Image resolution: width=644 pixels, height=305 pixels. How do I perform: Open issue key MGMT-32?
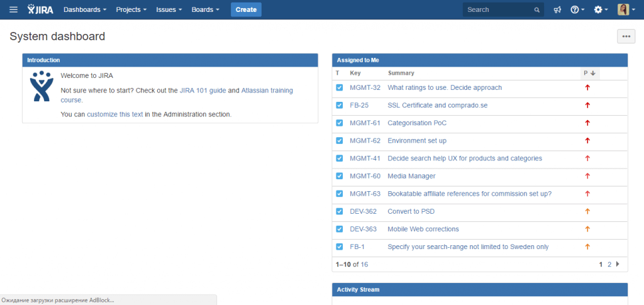pos(365,87)
